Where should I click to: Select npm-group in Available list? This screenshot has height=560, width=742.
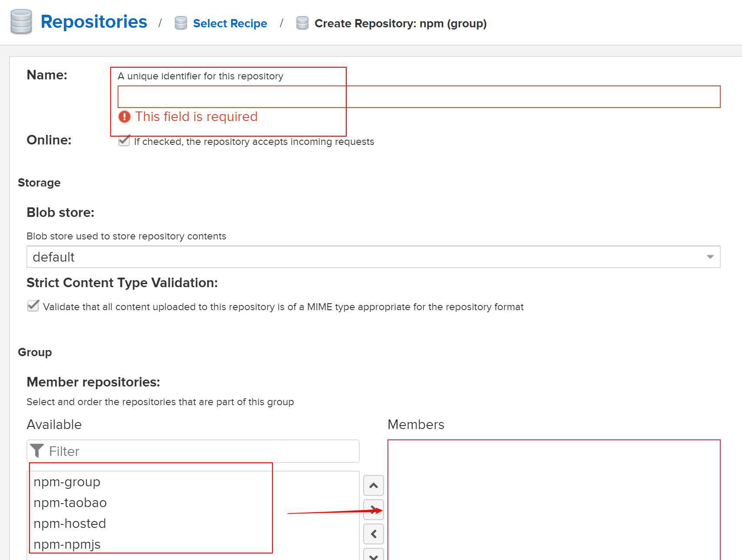click(193, 482)
